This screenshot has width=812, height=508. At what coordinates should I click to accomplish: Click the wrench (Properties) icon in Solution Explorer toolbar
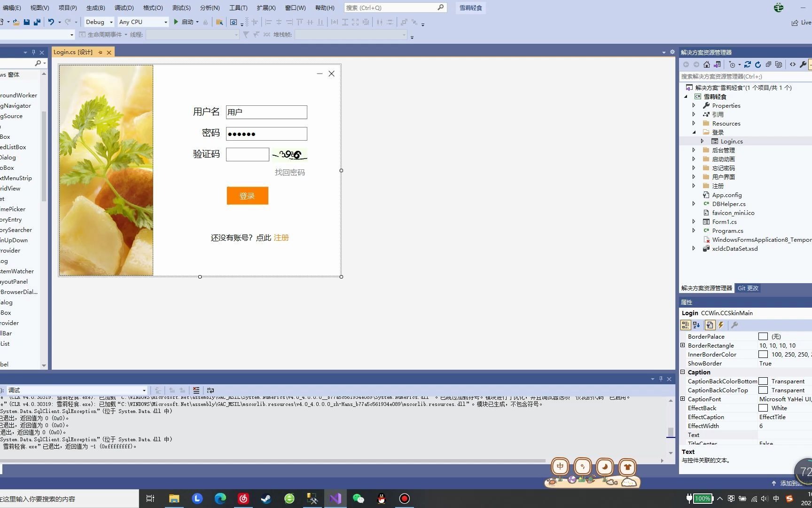pos(803,64)
